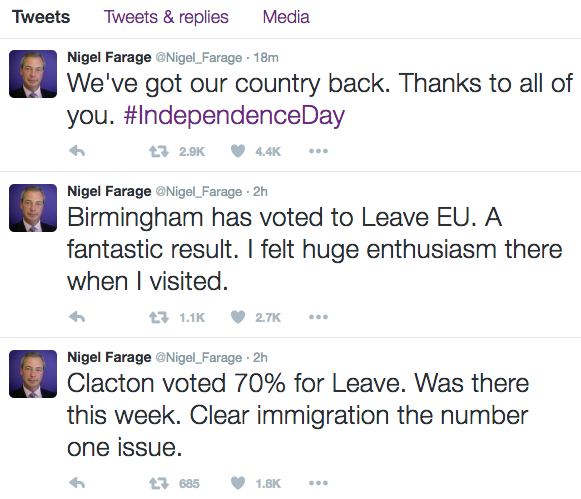Open more options on the #IndependenceDay tweet
The height and width of the screenshot is (499, 581).
[x=318, y=151]
